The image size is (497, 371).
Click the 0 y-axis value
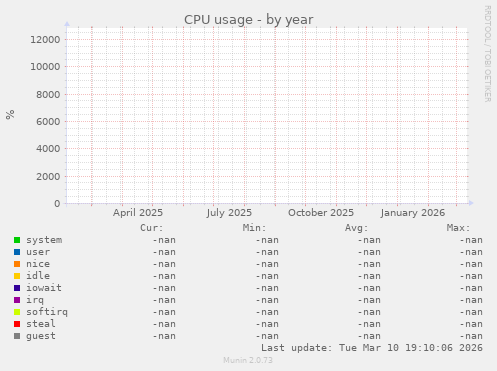tap(57, 204)
